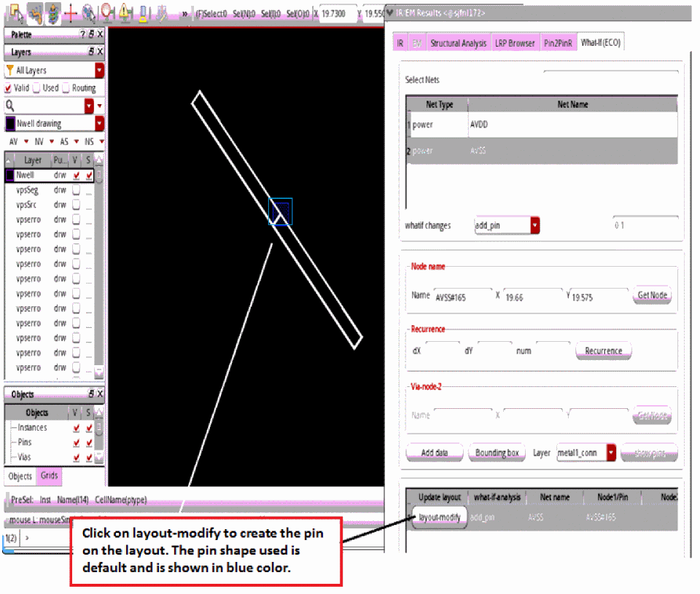700x594 pixels.
Task: Switch to the Pin2PinR tab
Action: [x=559, y=43]
